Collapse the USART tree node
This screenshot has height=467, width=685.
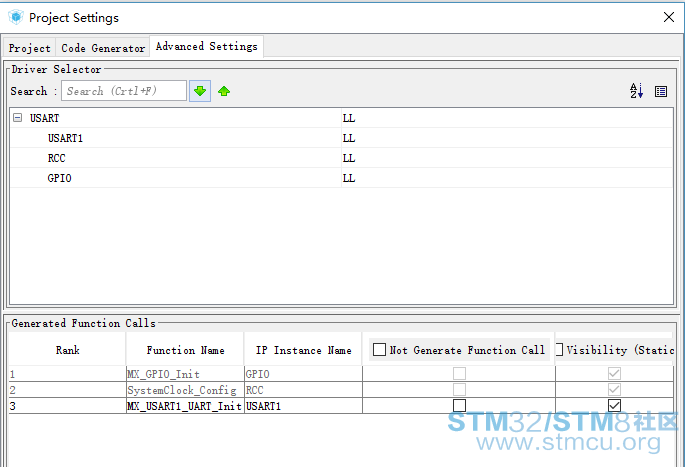point(18,118)
